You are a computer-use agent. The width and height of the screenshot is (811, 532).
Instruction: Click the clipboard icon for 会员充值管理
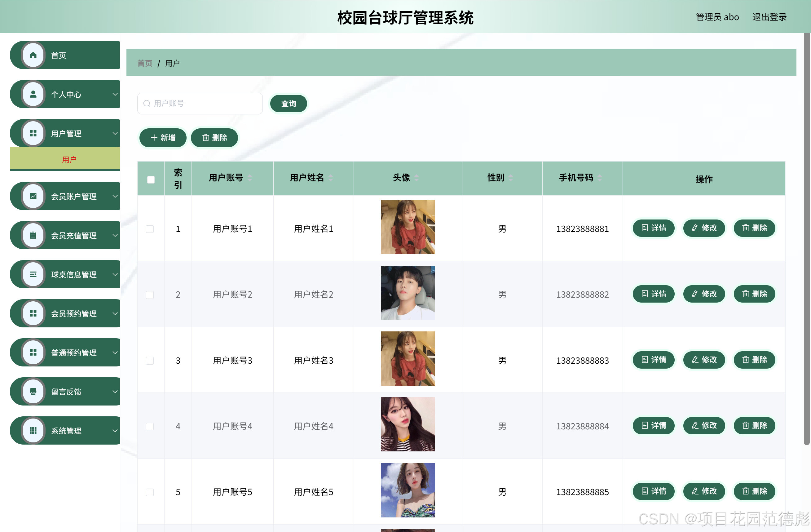point(33,236)
